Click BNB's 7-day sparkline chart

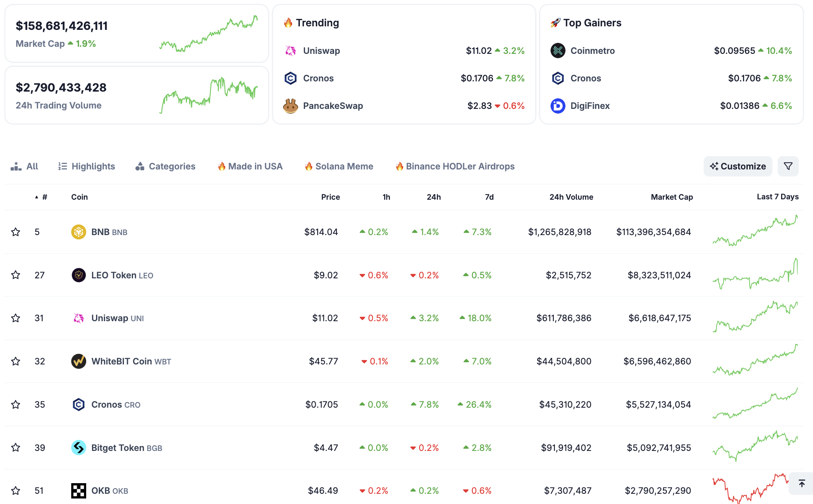pos(755,231)
